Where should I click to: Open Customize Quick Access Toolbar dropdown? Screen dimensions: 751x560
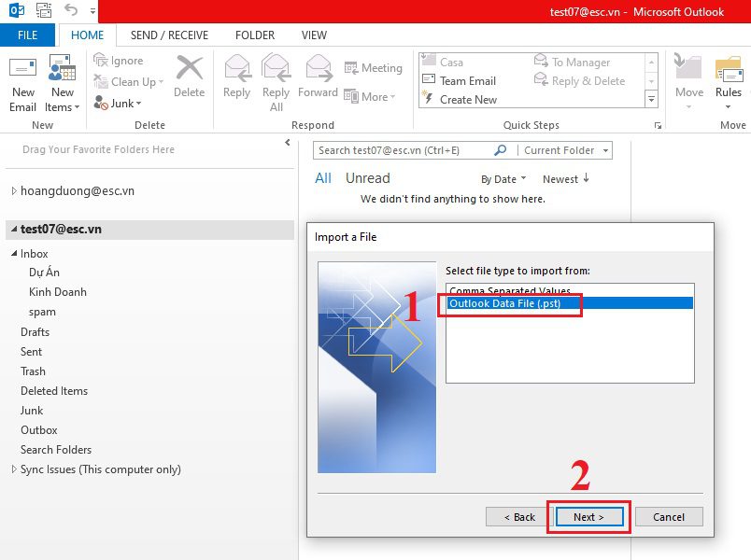pyautogui.click(x=92, y=10)
